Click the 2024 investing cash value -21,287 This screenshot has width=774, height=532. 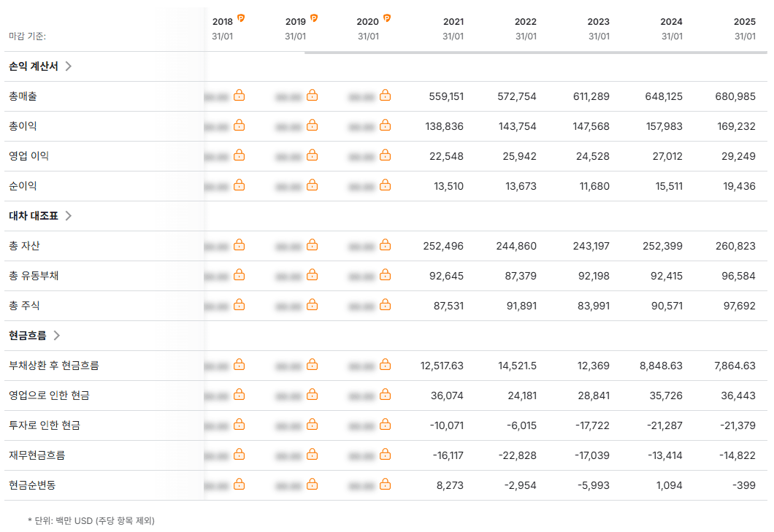point(665,425)
